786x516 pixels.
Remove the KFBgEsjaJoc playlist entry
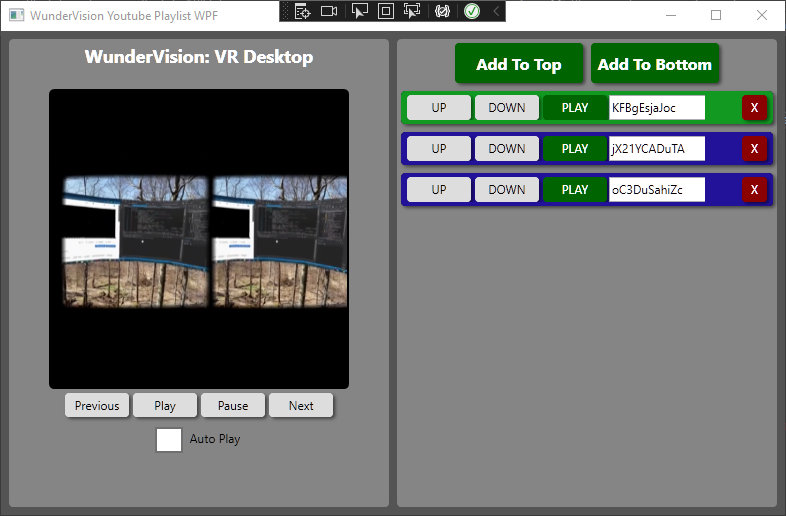coord(754,108)
